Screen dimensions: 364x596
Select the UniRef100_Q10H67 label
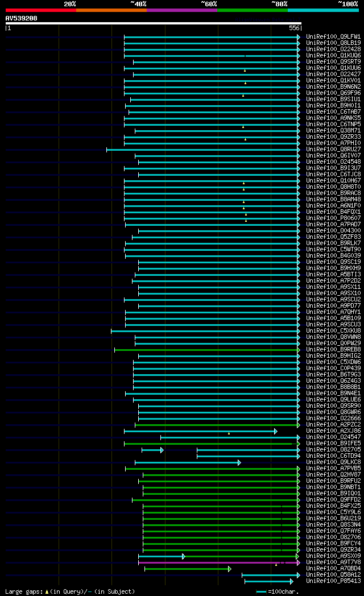333,180
